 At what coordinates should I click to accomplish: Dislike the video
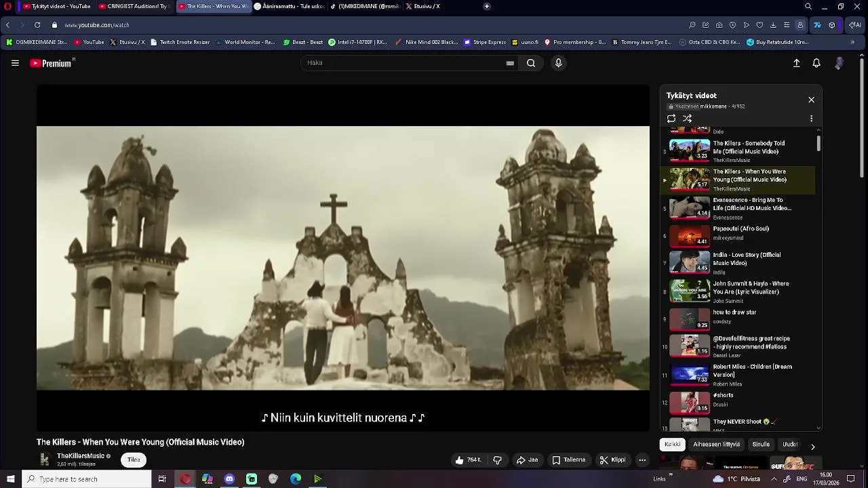497,460
